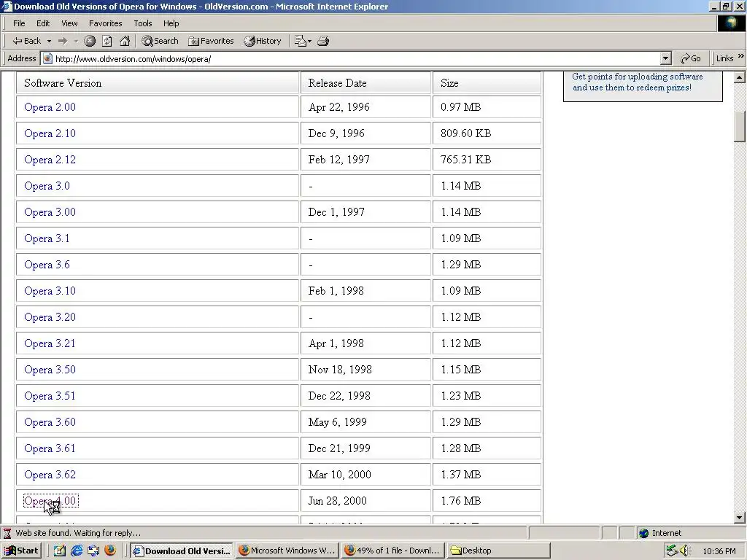The height and width of the screenshot is (560, 747).
Task: Open the Opera 3.00 link
Action: [50, 212]
